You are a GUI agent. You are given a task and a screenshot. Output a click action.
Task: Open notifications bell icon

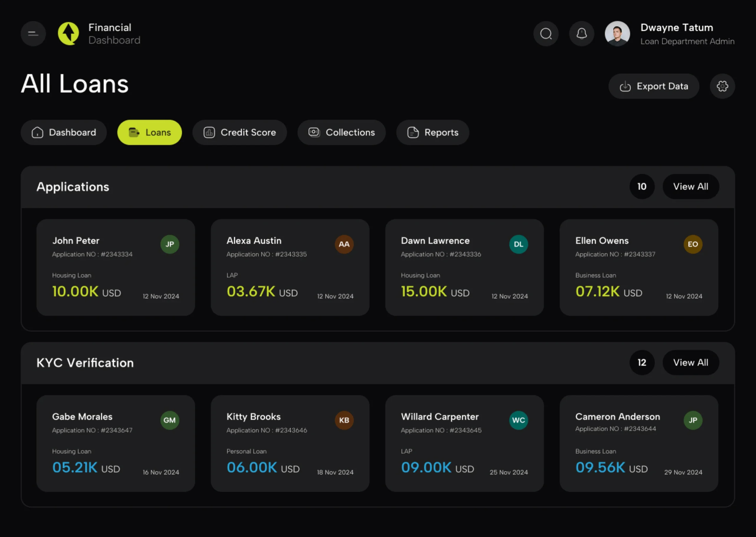pos(581,34)
